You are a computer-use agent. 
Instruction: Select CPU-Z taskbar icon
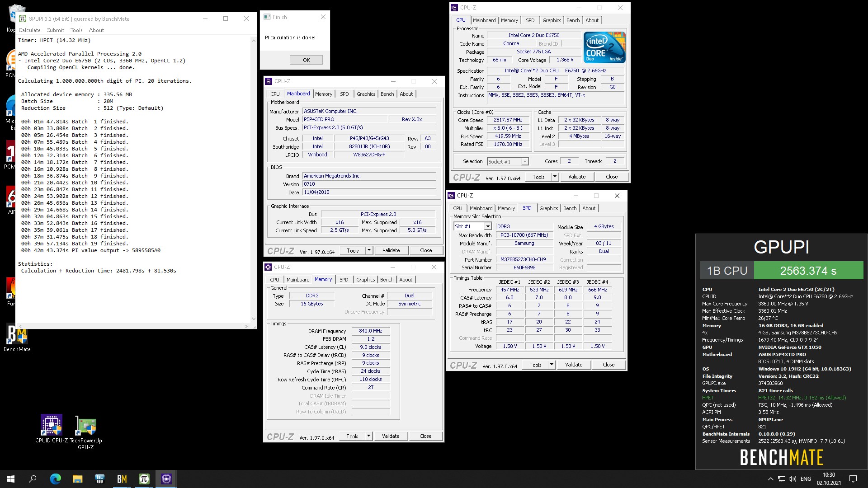click(x=166, y=479)
